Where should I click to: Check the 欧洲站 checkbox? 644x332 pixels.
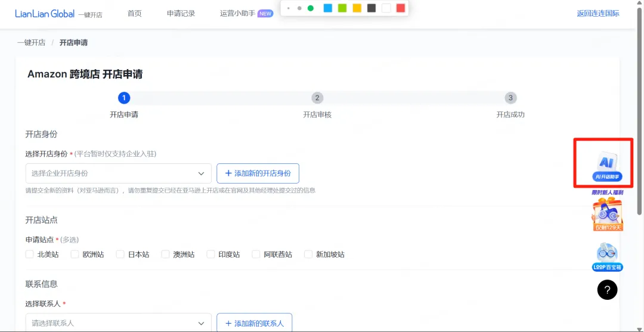tap(75, 255)
